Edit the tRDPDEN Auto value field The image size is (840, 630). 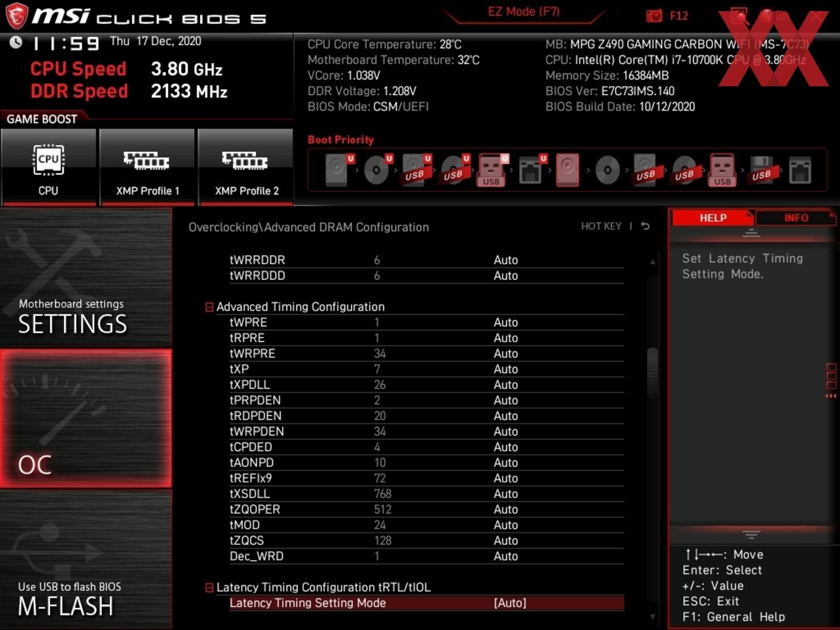(x=506, y=416)
